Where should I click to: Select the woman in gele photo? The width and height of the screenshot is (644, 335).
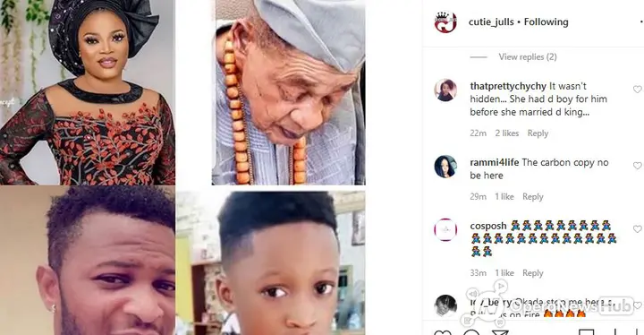[88, 92]
